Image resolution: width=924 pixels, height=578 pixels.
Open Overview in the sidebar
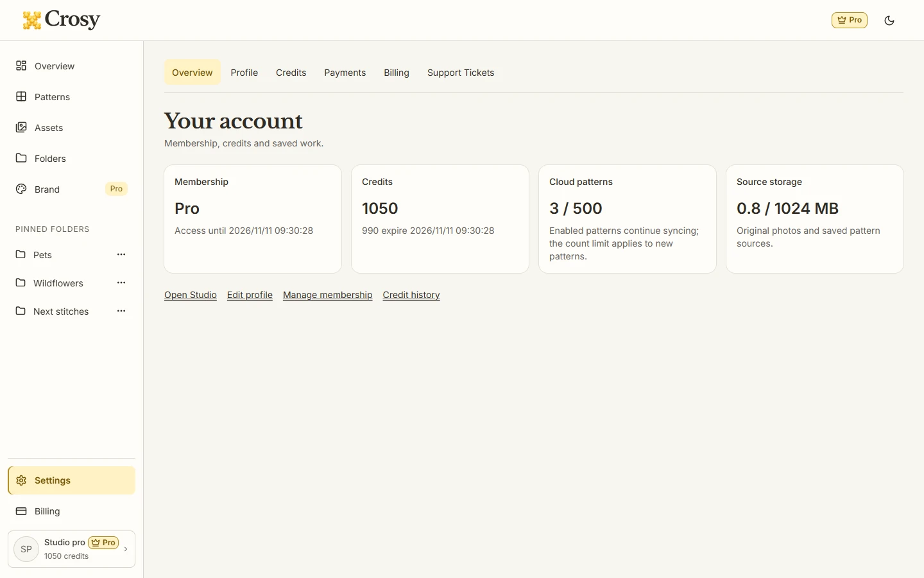pos(72,66)
